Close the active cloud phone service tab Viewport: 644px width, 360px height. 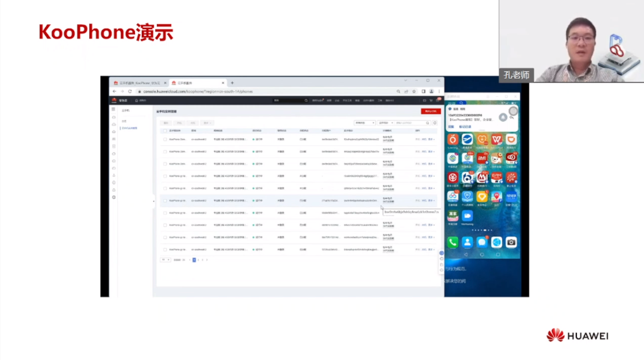(223, 83)
